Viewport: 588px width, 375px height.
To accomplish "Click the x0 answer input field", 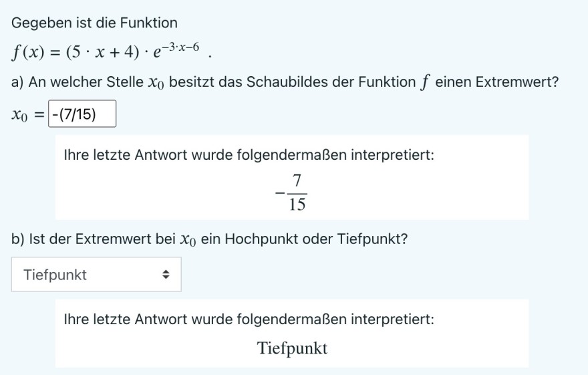I will coord(82,114).
